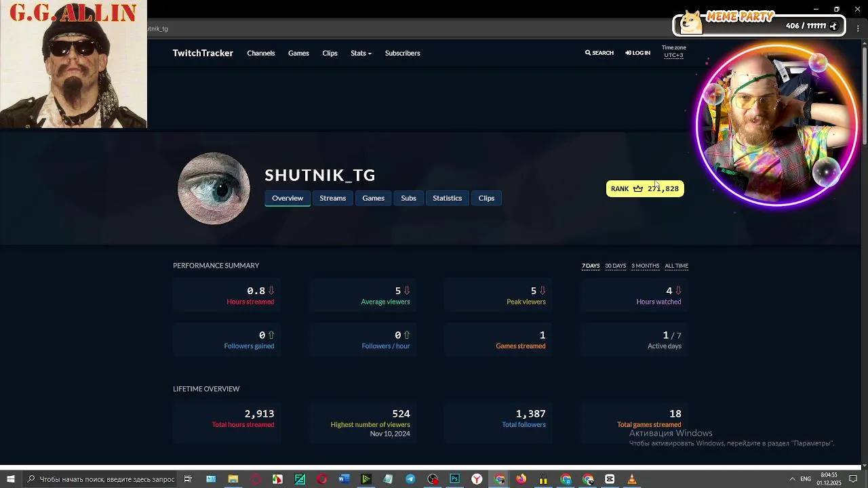Click the Total hours streamed value
Image resolution: width=868 pixels, height=488 pixels.
[x=259, y=413]
